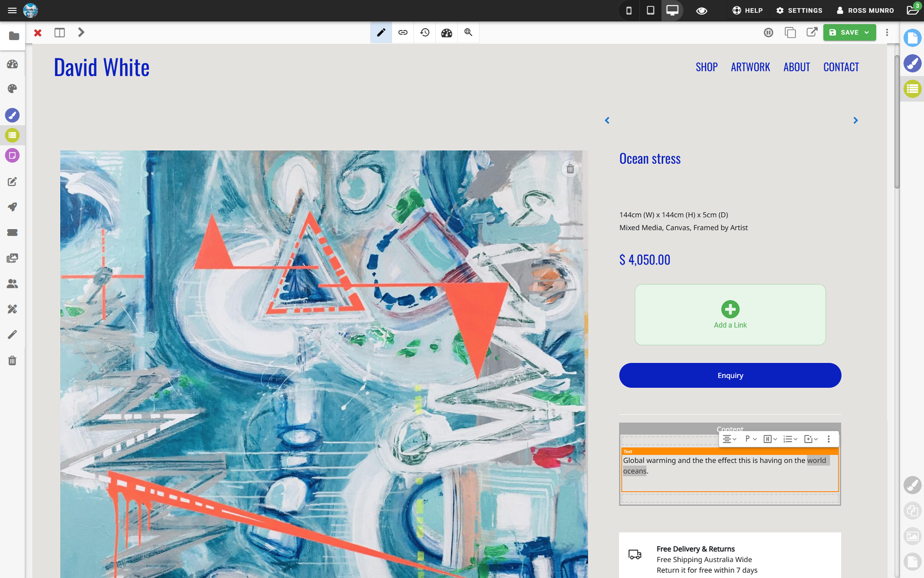Image resolution: width=924 pixels, height=578 pixels.
Task: Open the Heading style dropdown in text toolbar
Action: [770, 439]
